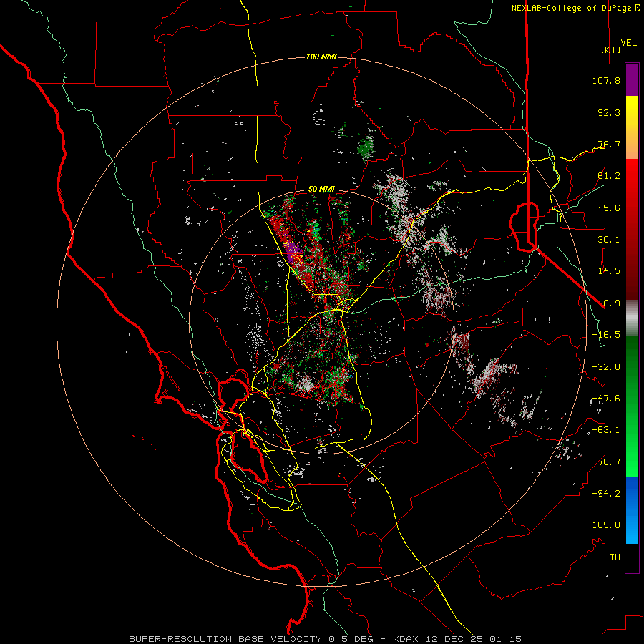Select the 61.2 velocity scale value
This screenshot has height=644, width=644.
[609, 176]
